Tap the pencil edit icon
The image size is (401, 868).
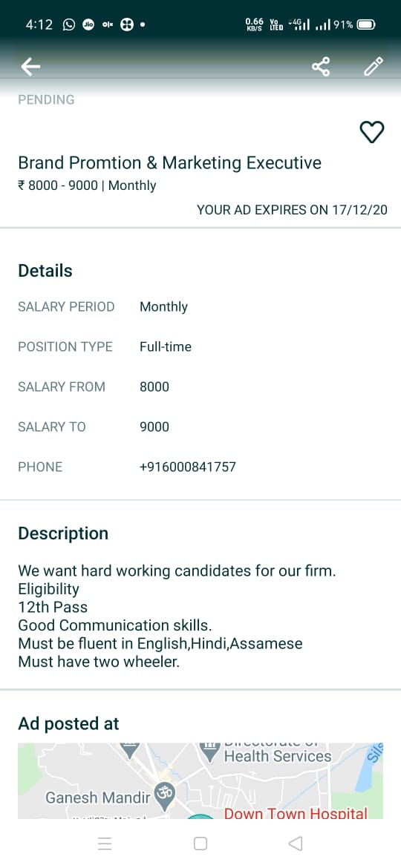(x=374, y=67)
